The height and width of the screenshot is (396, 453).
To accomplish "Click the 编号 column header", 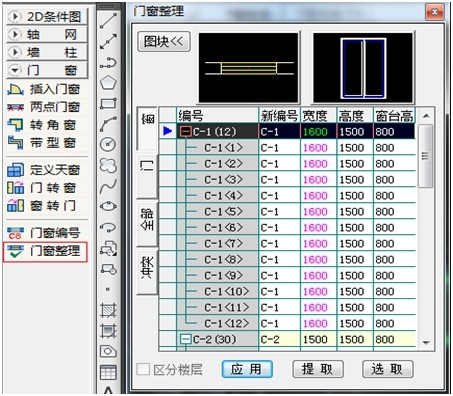I will click(217, 116).
